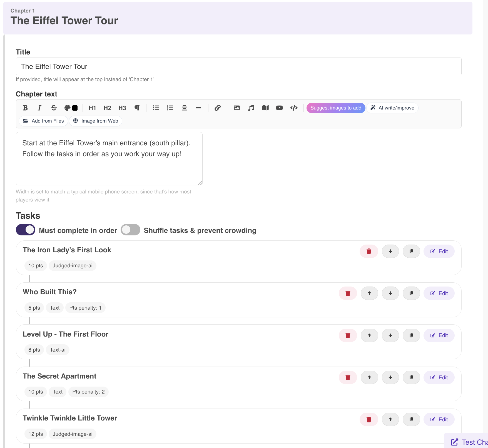Viewport: 488px width, 448px height.
Task: Insert an HTML code block
Action: pos(294,108)
